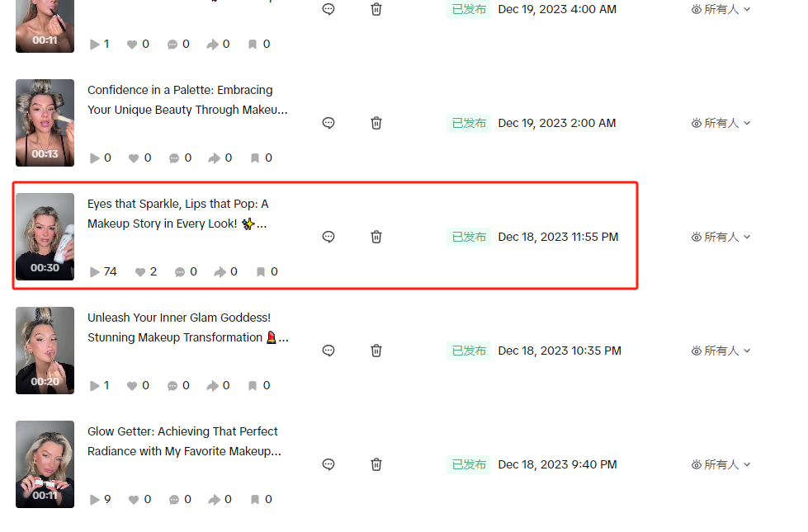This screenshot has height=532, width=808.
Task: Open the 'Eyes that Sparkle, Lips that Pop' title
Action: tap(178, 214)
